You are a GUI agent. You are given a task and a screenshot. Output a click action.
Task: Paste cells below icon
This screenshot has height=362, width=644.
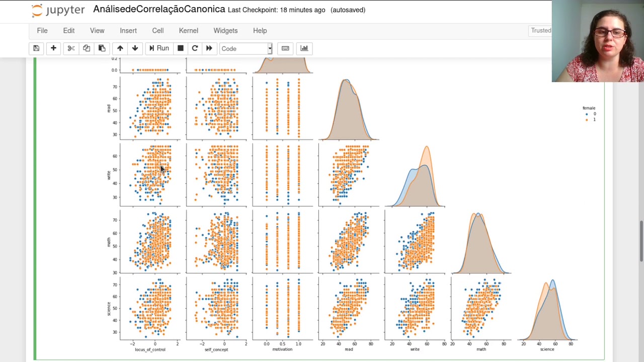tap(102, 48)
